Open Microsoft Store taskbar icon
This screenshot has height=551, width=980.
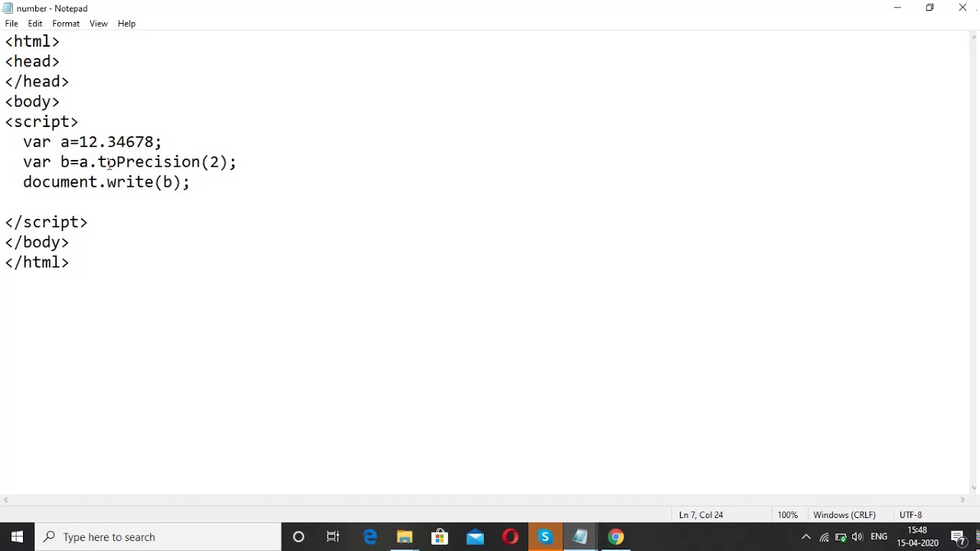(439, 537)
